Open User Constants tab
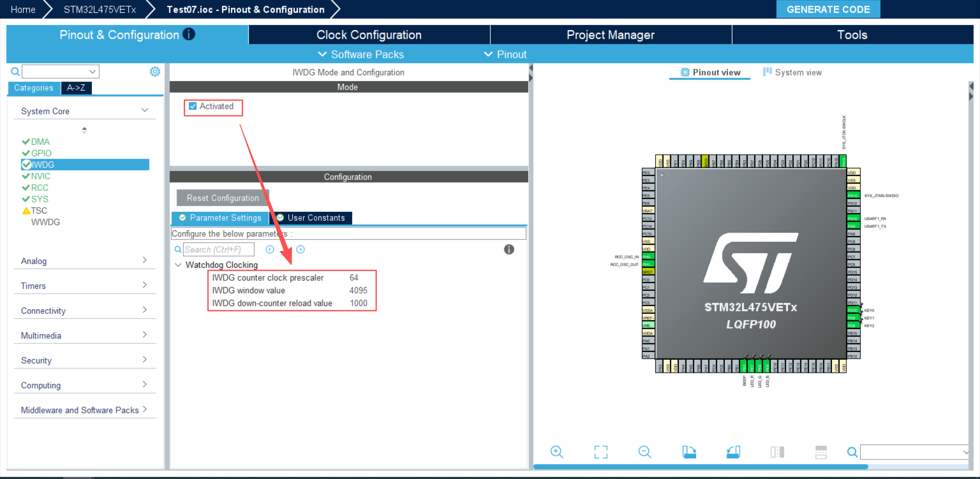 311,218
